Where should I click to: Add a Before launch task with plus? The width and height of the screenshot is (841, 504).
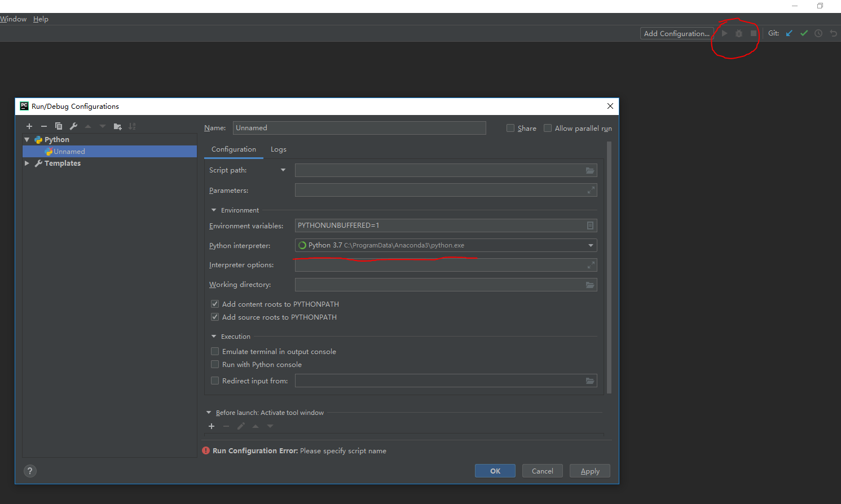pos(212,426)
